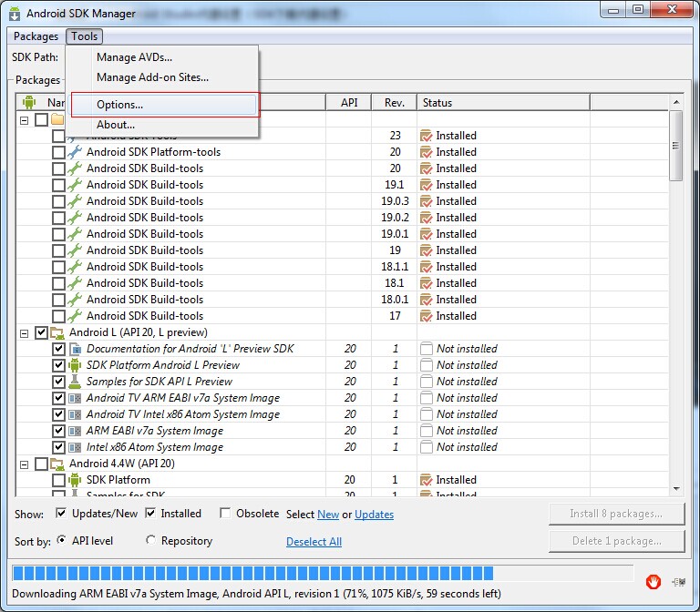Toggle the Installed show checkbox
700x612 pixels.
(x=150, y=514)
